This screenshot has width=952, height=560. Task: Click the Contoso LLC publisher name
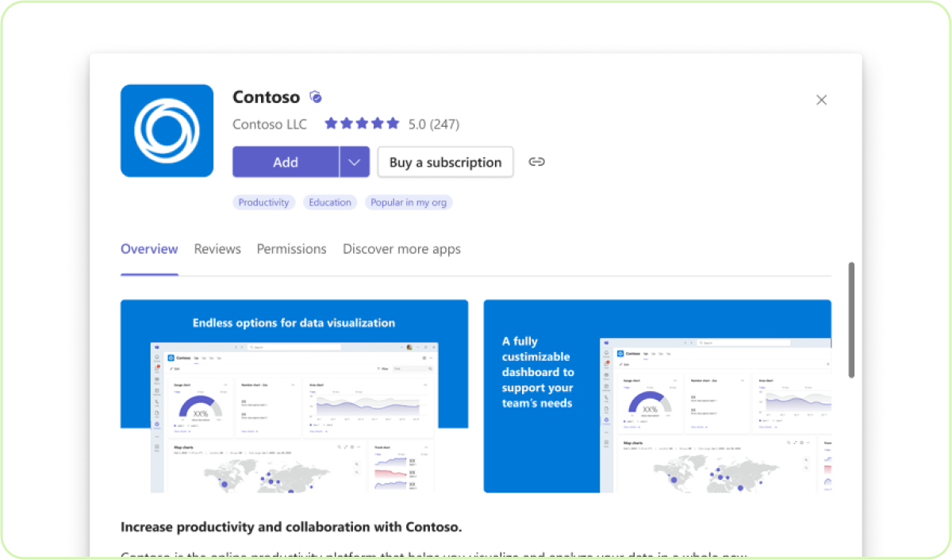(x=270, y=124)
